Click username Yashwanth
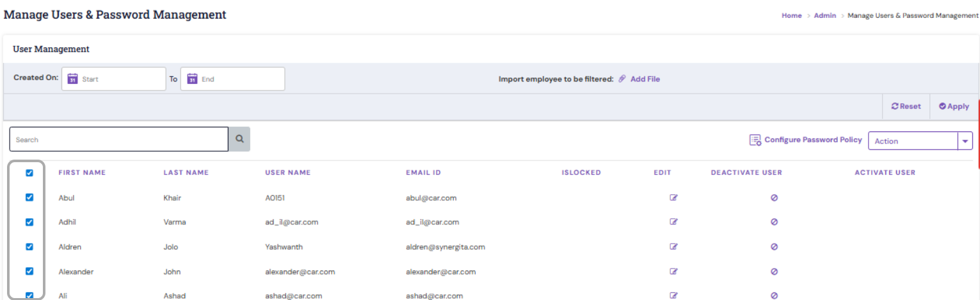Viewport: 980px width, 300px height. click(284, 247)
